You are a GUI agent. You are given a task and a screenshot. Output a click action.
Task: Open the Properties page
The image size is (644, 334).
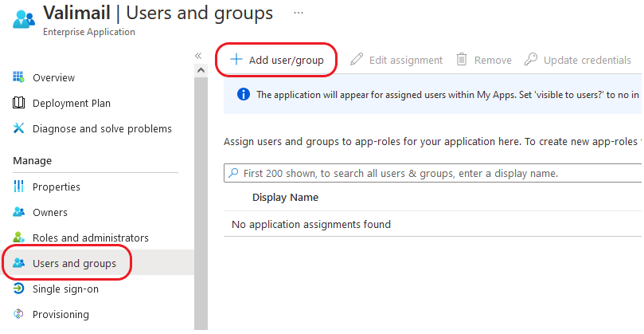pyautogui.click(x=57, y=187)
